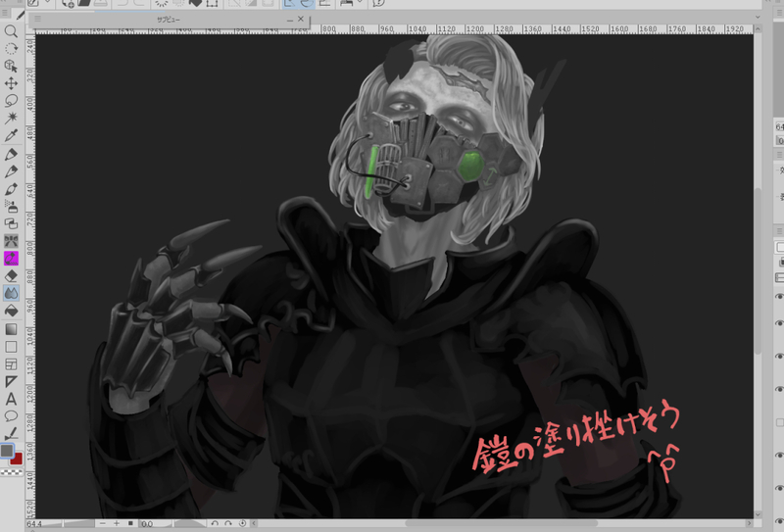Select the Airbrush tool
This screenshot has height=532, width=784.
click(11, 206)
